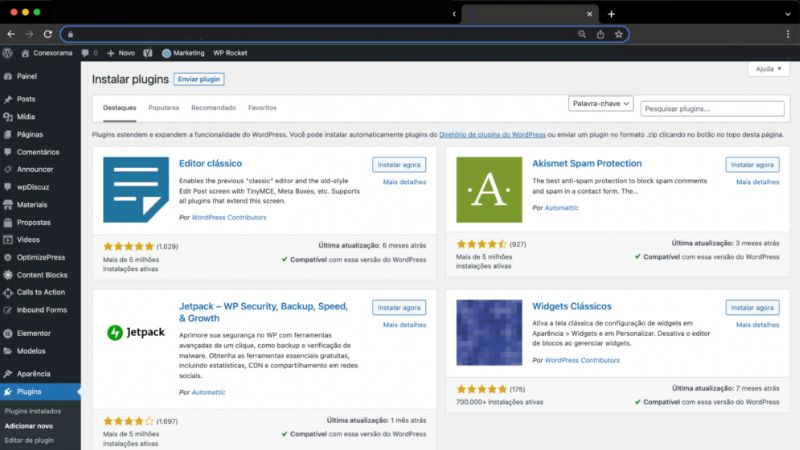The height and width of the screenshot is (450, 800).
Task: Open the comments bubble in admin bar
Action: tap(84, 53)
